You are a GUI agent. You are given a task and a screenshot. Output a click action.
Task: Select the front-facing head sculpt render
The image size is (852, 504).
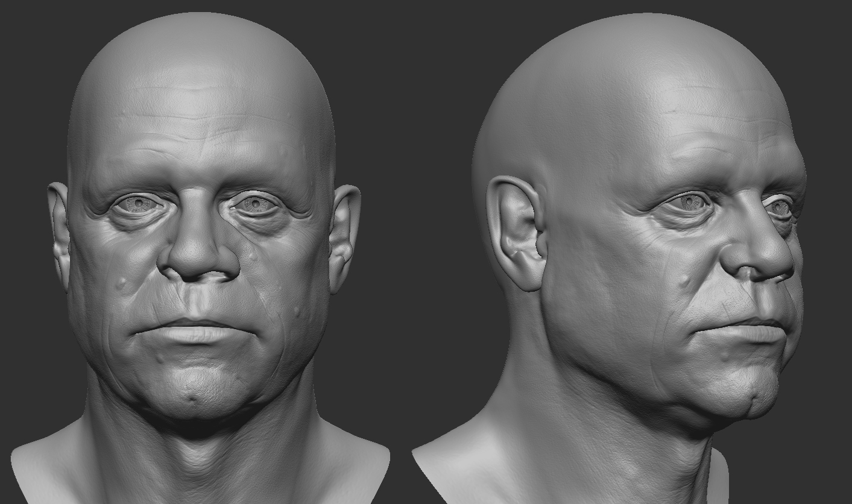tap(201, 258)
